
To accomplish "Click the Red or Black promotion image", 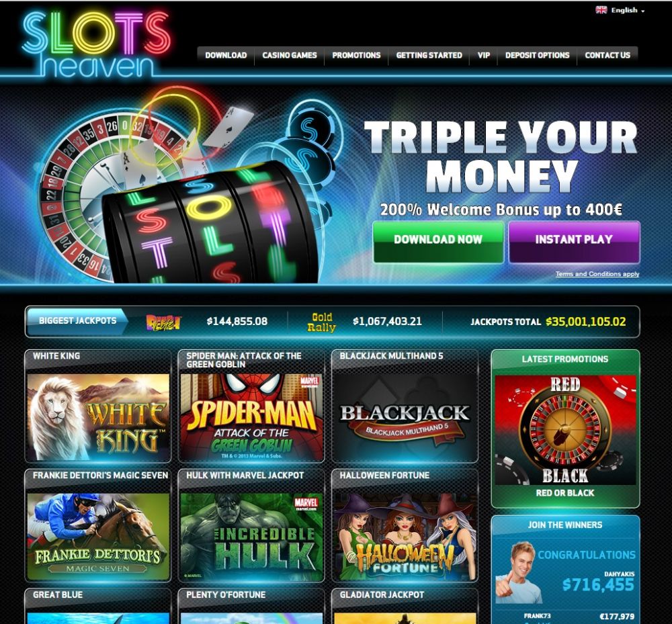I will pyautogui.click(x=565, y=430).
